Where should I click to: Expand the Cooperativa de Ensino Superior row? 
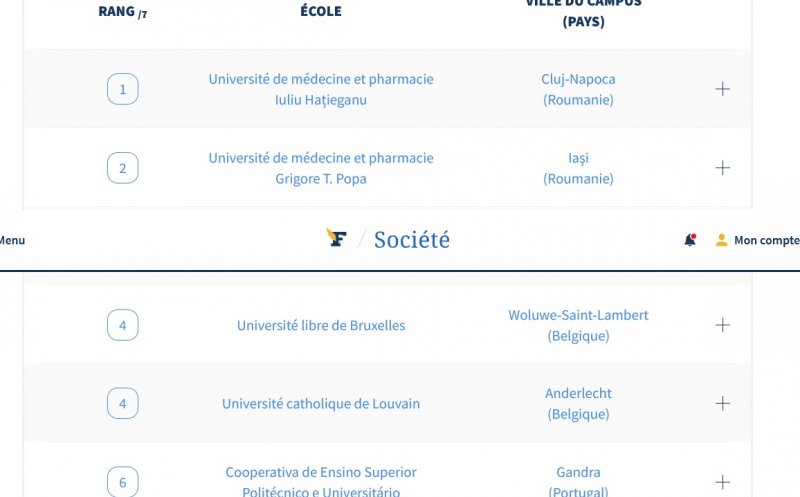coord(723,482)
